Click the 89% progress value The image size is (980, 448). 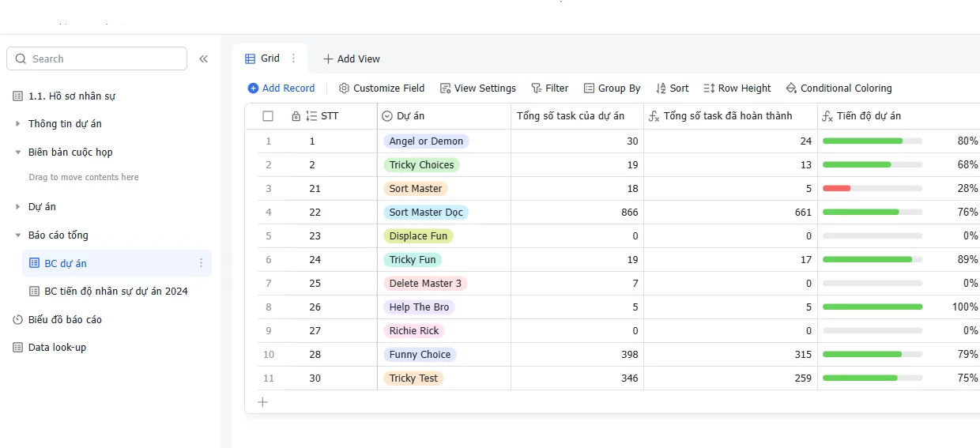(x=967, y=260)
